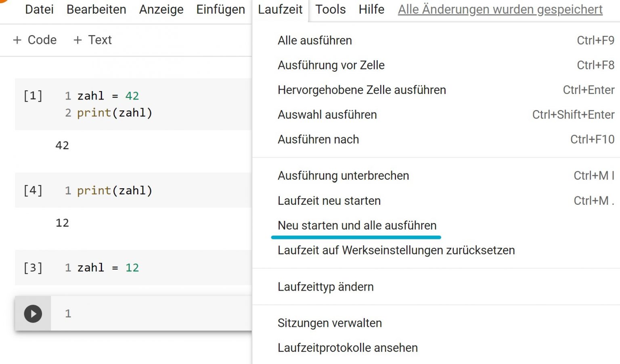Screen dimensions: 620x364
Task: Choose 'Ausführung vor Zelle'
Action: (x=331, y=65)
